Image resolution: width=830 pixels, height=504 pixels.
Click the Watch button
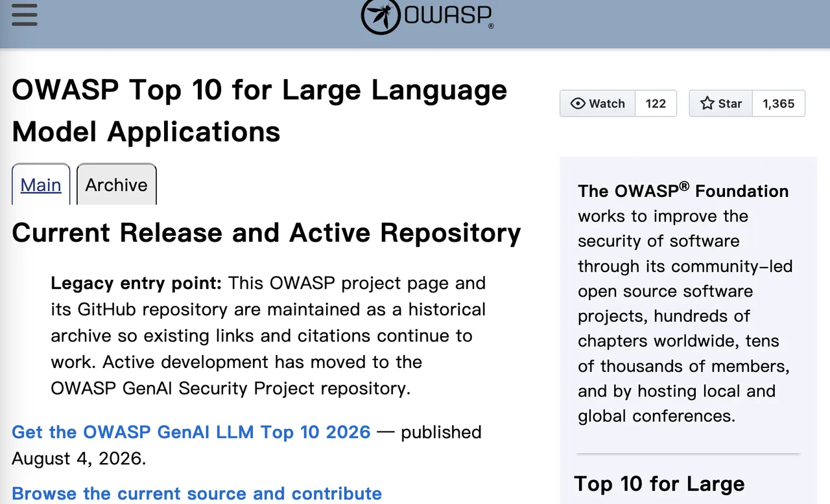click(x=597, y=104)
